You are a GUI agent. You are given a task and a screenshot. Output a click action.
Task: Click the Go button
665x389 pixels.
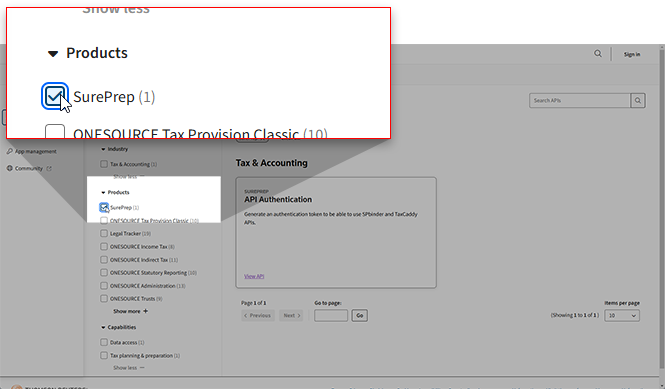(360, 316)
